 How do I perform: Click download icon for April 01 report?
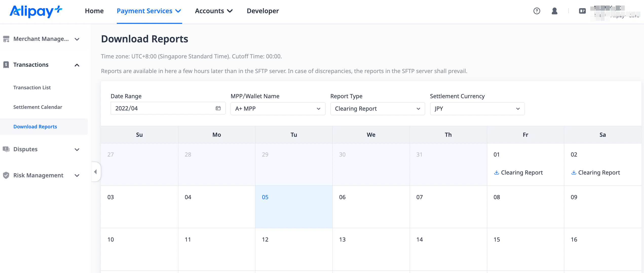point(496,173)
